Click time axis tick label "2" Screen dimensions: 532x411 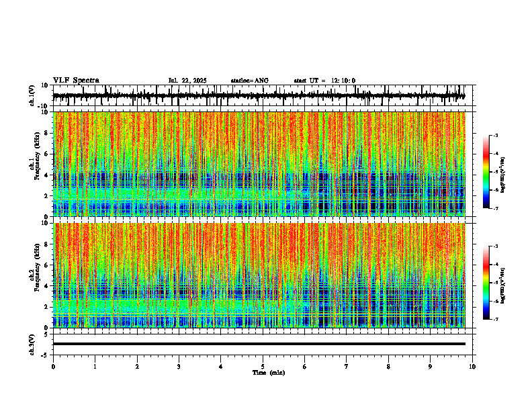[137, 367]
